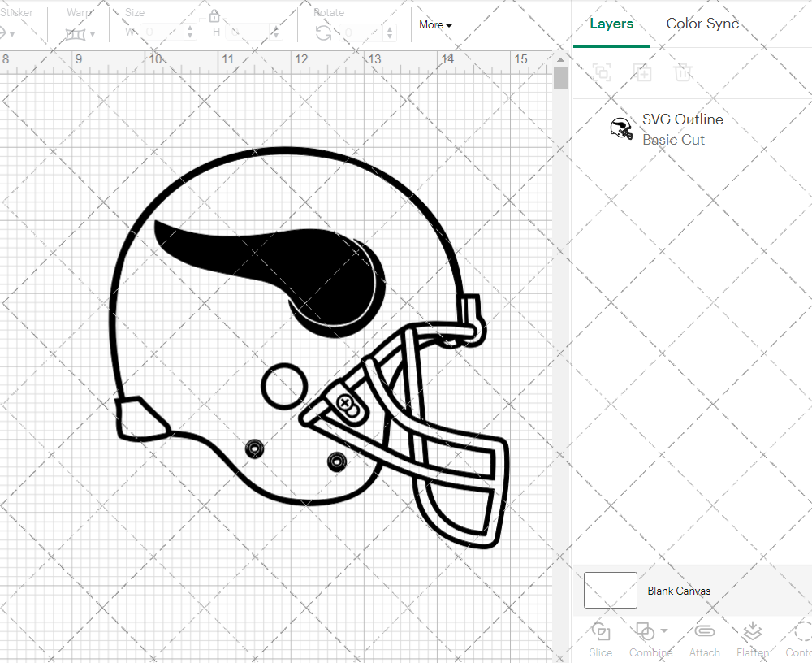Image resolution: width=812 pixels, height=663 pixels.
Task: Switch to the Layers tab
Action: (611, 24)
